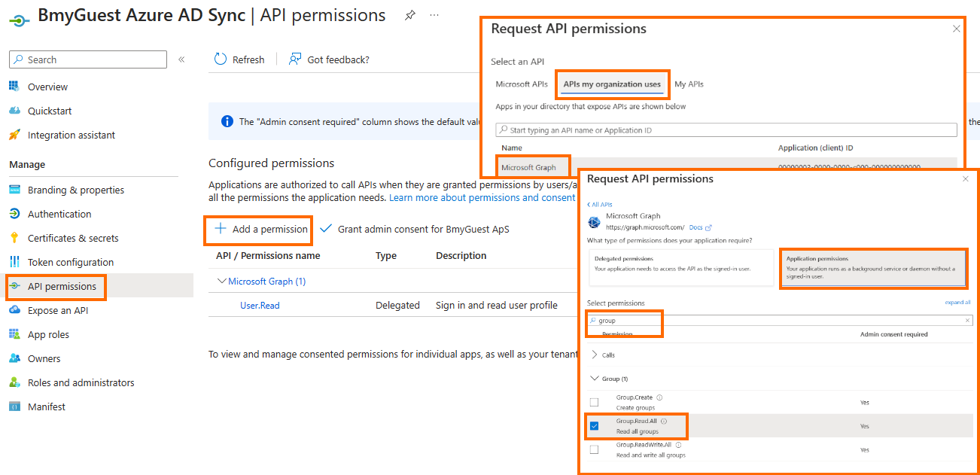Focus the sidebar Search box
This screenshot has width=980, height=475.
[88, 59]
